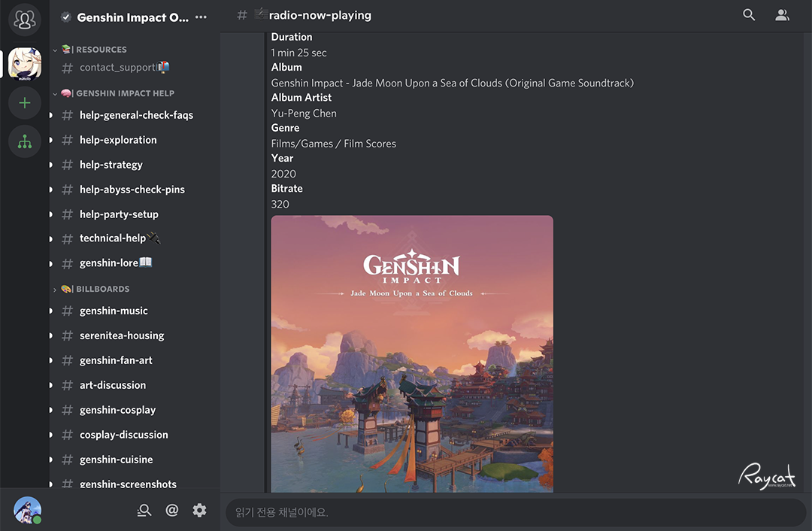Open the explore public servers icon
Image resolution: width=812 pixels, height=531 pixels.
pyautogui.click(x=24, y=141)
